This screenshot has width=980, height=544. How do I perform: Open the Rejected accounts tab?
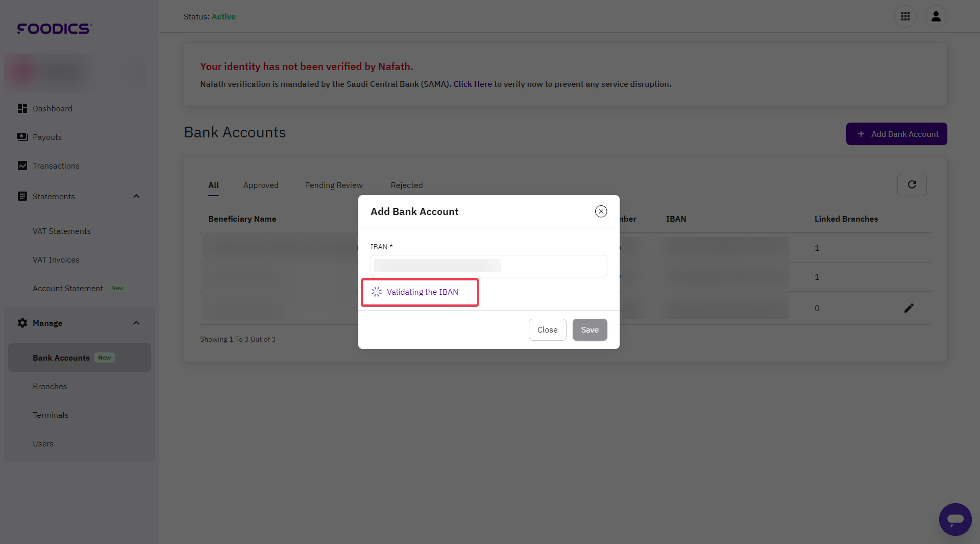406,185
